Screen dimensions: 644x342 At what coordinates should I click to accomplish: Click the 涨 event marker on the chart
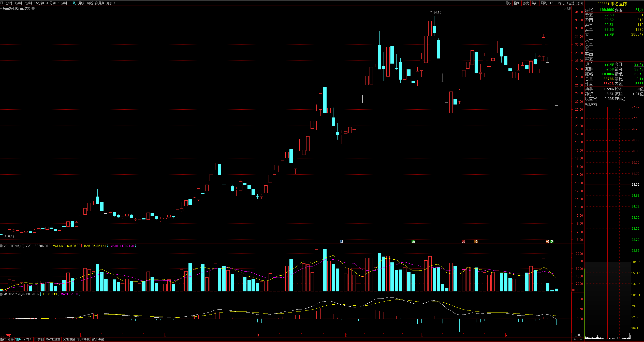click(463, 242)
